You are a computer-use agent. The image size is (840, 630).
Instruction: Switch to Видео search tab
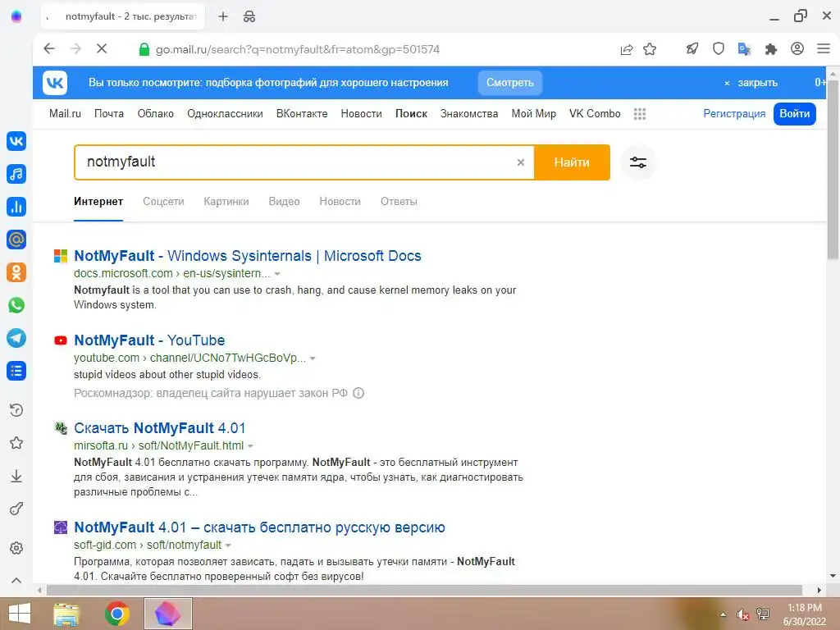point(284,202)
